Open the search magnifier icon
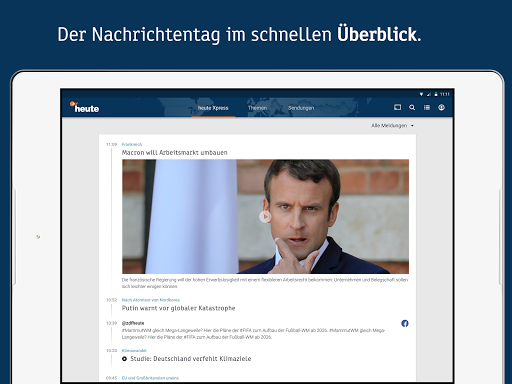The image size is (512, 384). click(412, 107)
